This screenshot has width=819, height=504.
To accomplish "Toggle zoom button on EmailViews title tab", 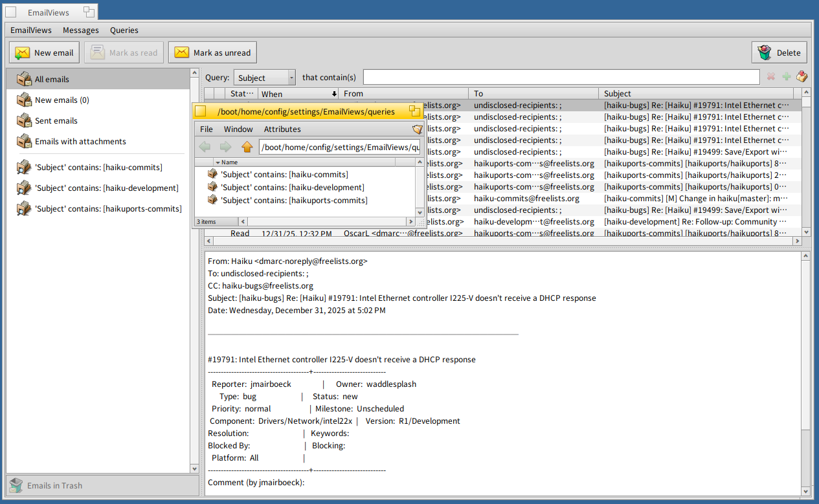I will [x=89, y=12].
